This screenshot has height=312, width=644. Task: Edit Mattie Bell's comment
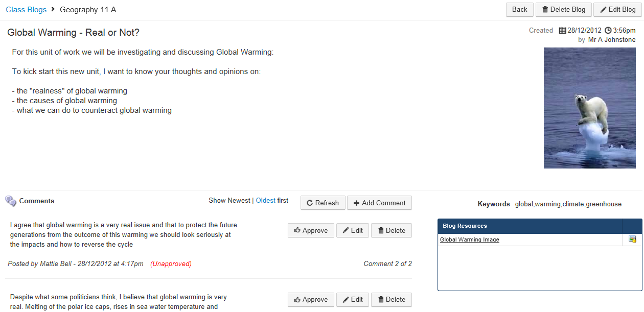pyautogui.click(x=352, y=230)
